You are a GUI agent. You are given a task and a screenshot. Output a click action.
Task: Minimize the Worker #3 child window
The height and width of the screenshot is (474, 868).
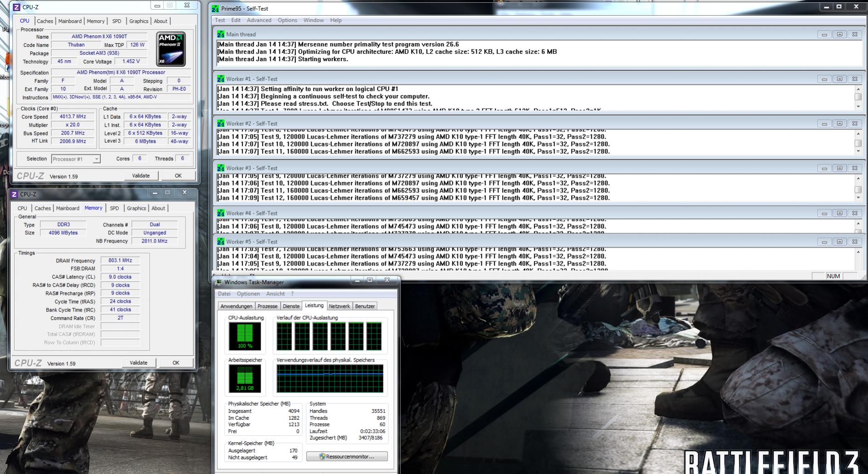[824, 168]
